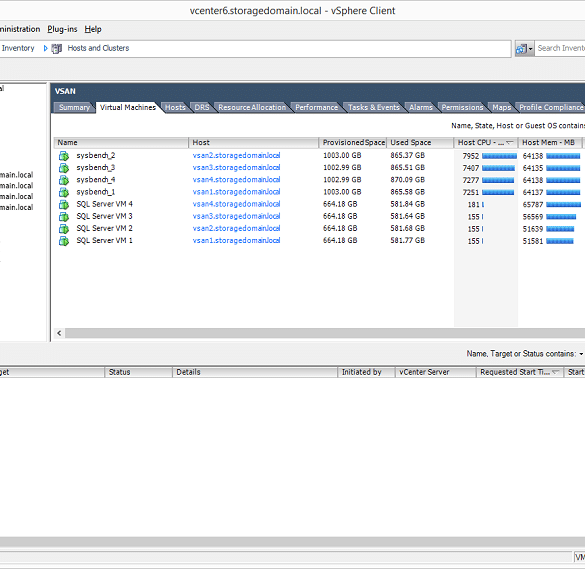Image resolution: width=585 pixels, height=569 pixels.
Task: Click the 870.09 GB used space value
Action: click(408, 180)
